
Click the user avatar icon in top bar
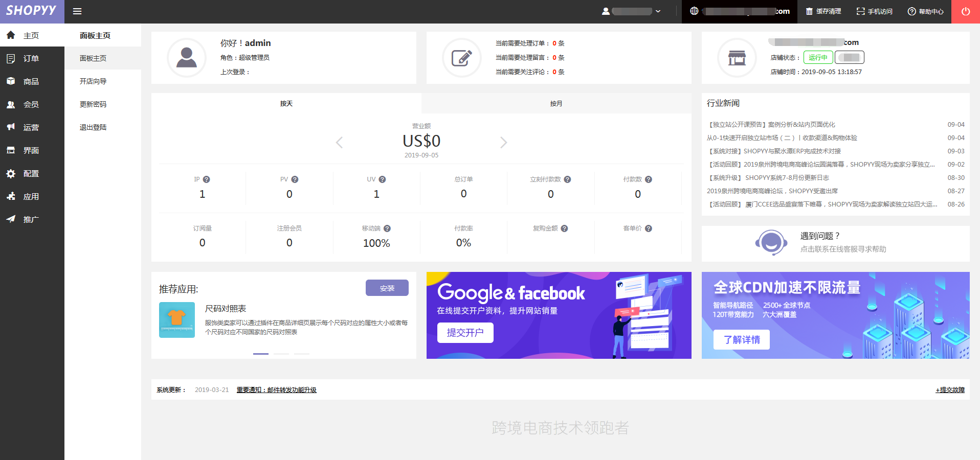(606, 11)
